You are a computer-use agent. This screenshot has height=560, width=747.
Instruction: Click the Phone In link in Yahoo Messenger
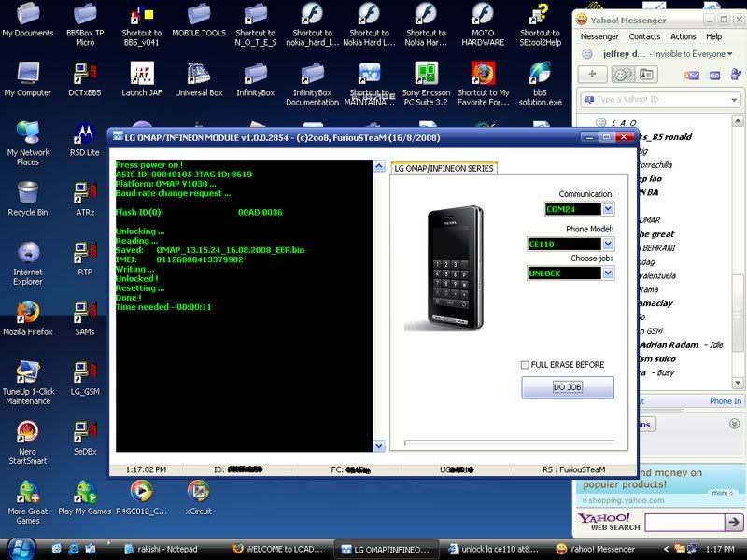point(726,401)
